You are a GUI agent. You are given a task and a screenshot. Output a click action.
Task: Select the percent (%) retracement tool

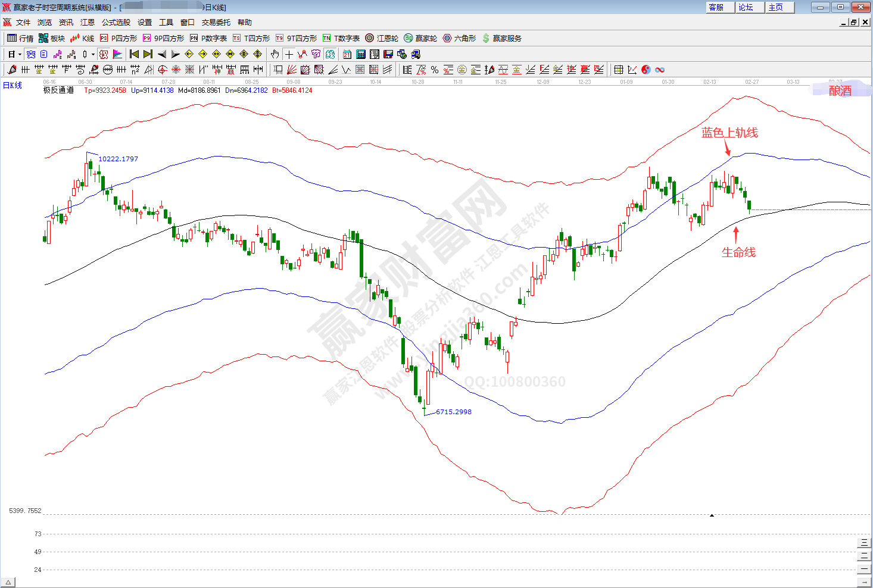435,70
